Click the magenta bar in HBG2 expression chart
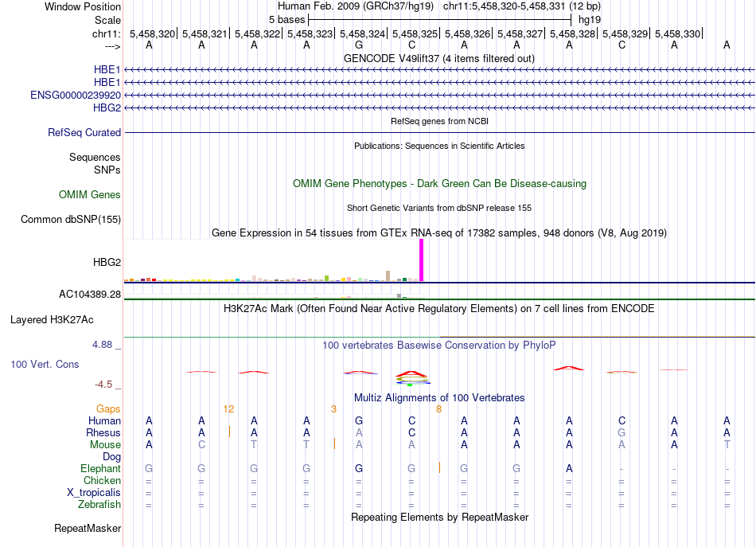756x547 pixels. pos(422,260)
